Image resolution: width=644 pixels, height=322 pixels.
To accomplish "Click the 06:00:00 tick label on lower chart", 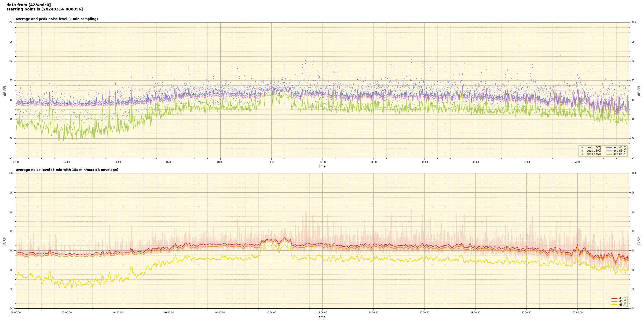I will coord(169,313).
